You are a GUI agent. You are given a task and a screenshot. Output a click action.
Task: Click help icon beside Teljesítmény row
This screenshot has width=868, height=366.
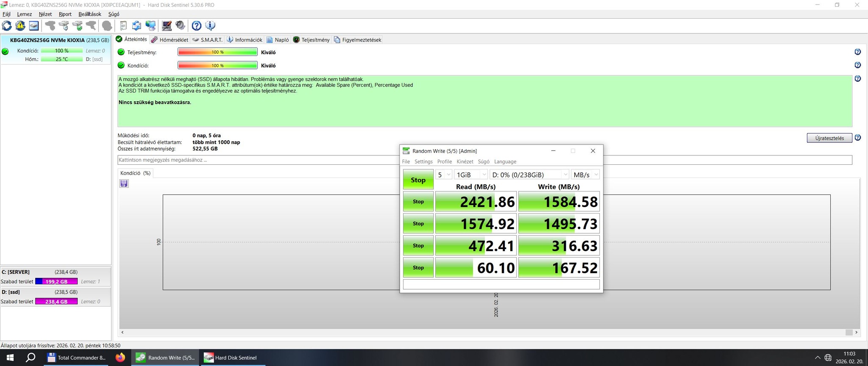pos(857,52)
